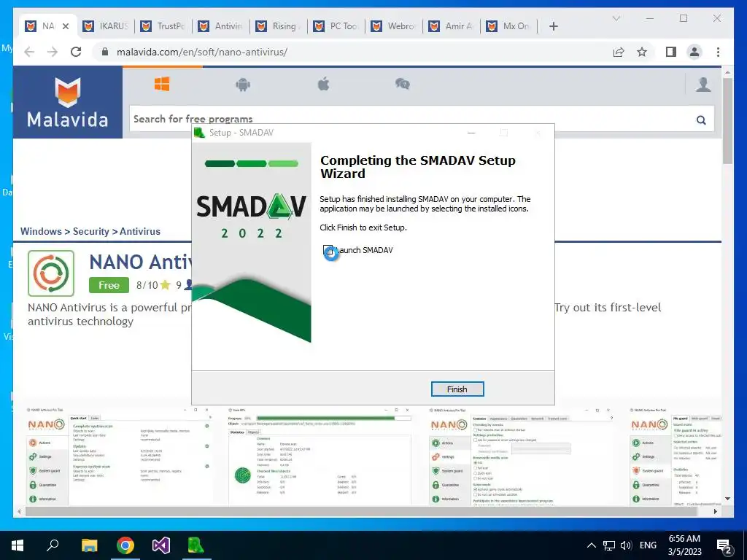The height and width of the screenshot is (560, 747).
Task: Open third NANO settings screenshot thumbnail
Action: (x=521, y=456)
